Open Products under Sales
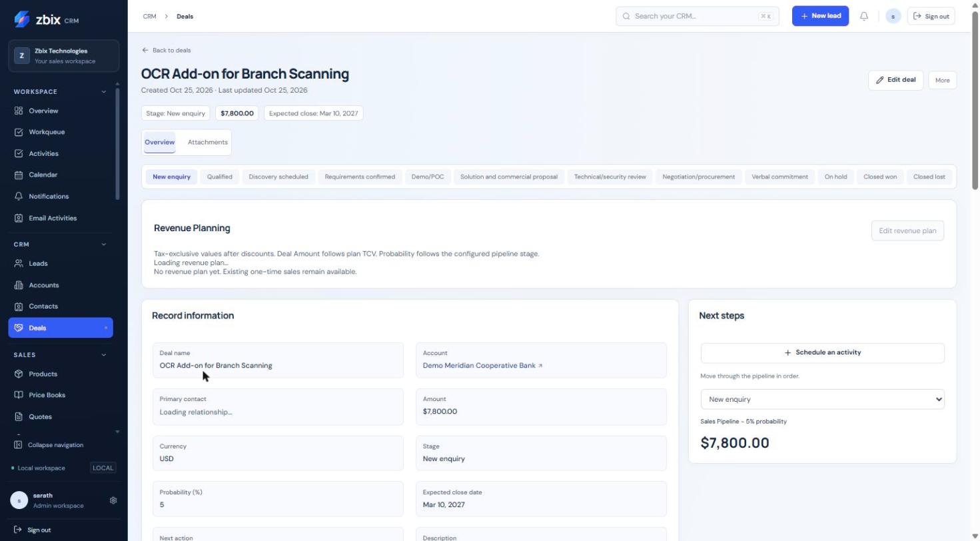Image resolution: width=980 pixels, height=541 pixels. pyautogui.click(x=61, y=374)
